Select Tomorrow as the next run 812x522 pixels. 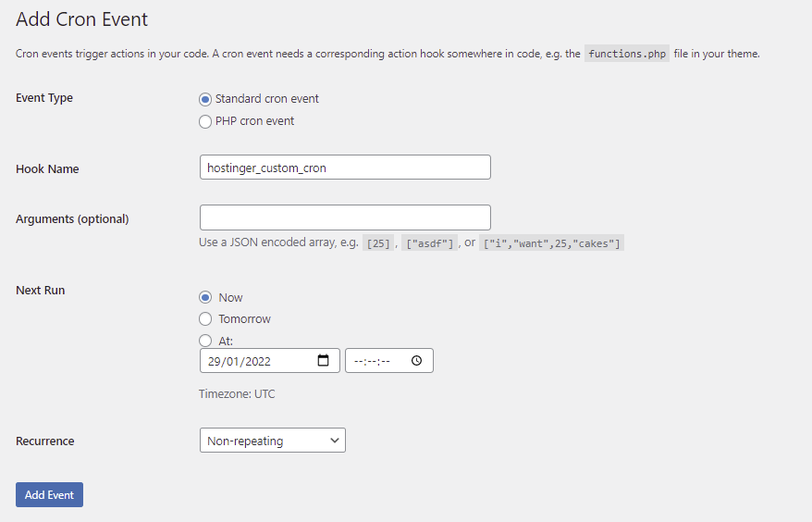(205, 319)
